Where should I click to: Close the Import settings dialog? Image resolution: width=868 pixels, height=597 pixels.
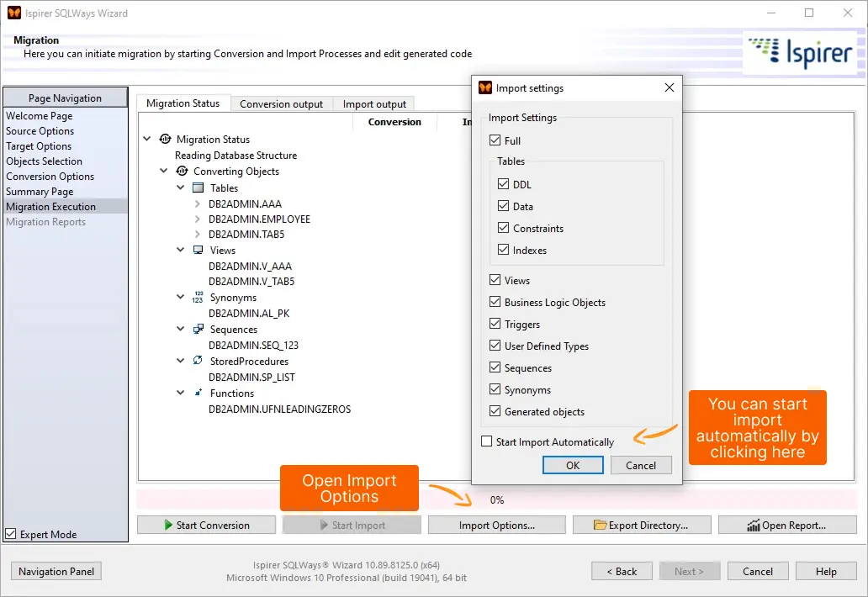(670, 87)
